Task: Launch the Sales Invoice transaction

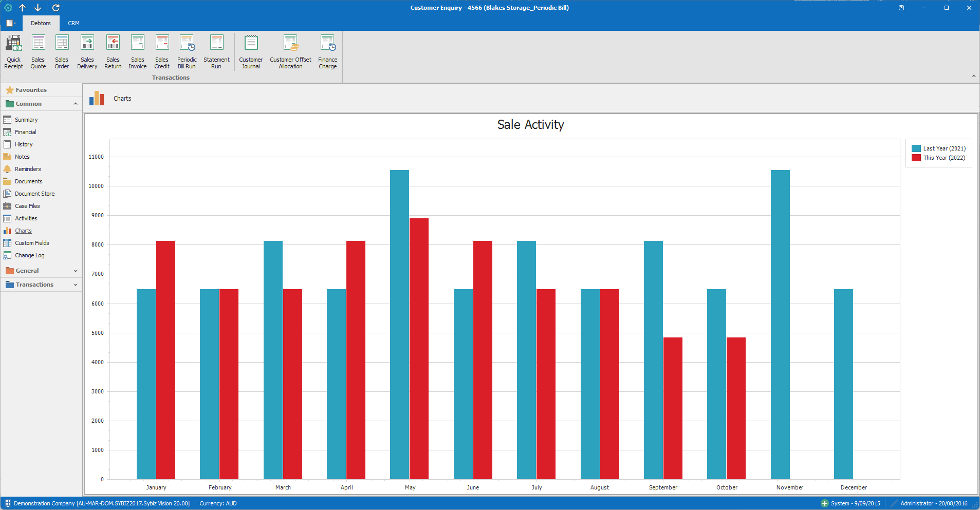Action: pos(137,51)
